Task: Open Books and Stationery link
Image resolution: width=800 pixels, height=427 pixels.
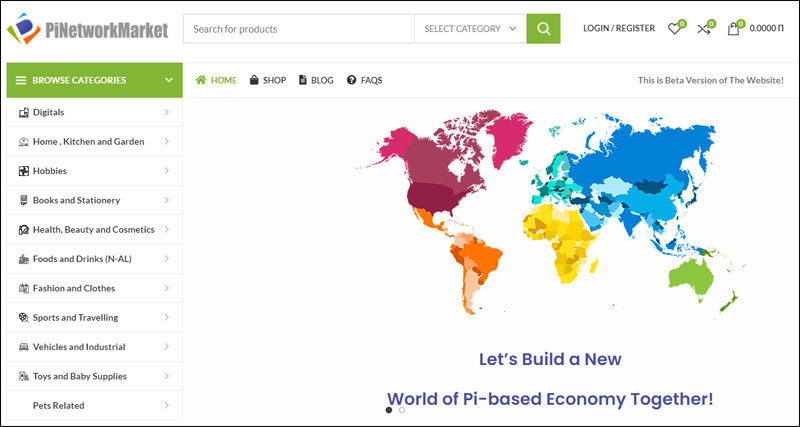Action: click(x=77, y=200)
